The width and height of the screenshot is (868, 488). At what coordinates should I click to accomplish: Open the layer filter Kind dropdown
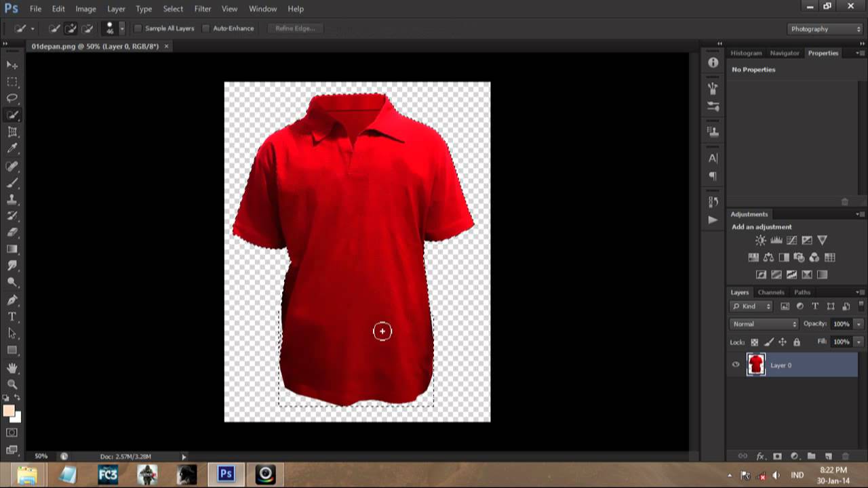(x=751, y=306)
